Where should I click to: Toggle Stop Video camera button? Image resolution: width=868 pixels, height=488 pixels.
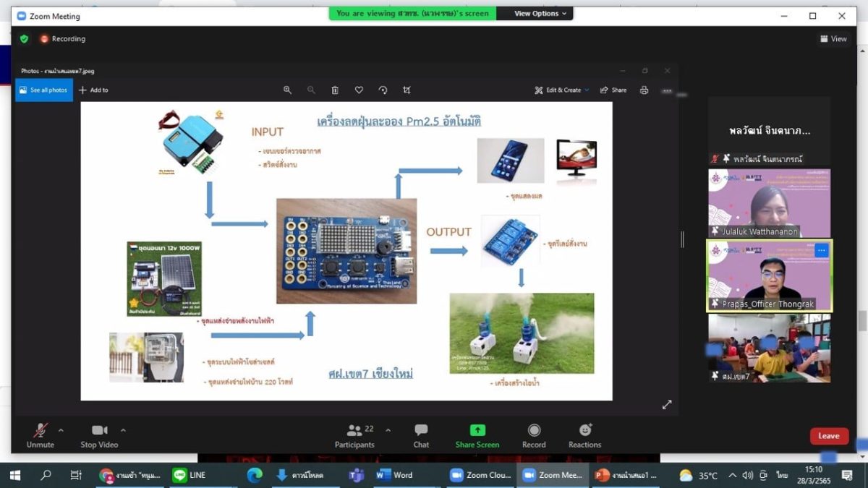pyautogui.click(x=99, y=435)
